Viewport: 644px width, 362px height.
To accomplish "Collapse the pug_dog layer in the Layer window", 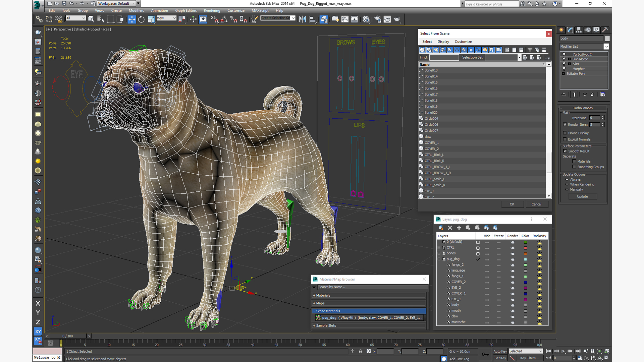I will point(439,259).
